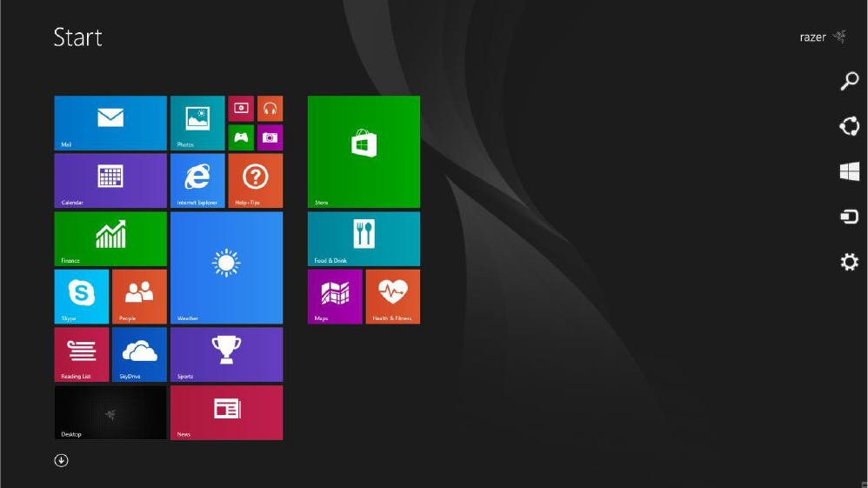Image resolution: width=868 pixels, height=488 pixels.
Task: Open the Desktop tile
Action: tap(110, 412)
